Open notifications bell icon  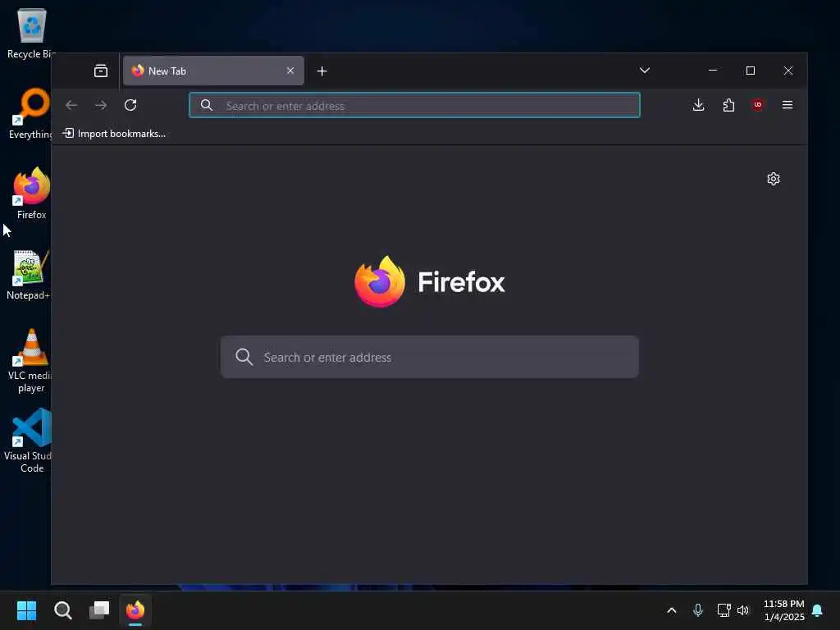click(818, 610)
